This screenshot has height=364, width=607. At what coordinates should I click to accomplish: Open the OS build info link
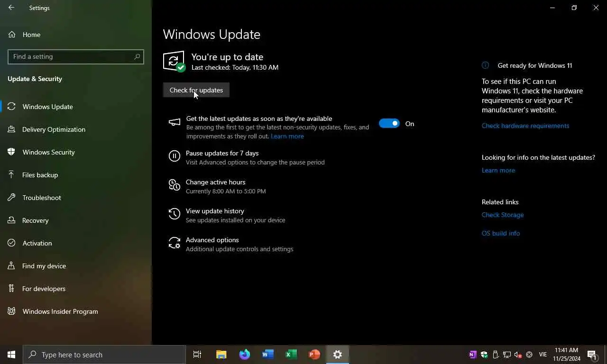click(x=501, y=233)
